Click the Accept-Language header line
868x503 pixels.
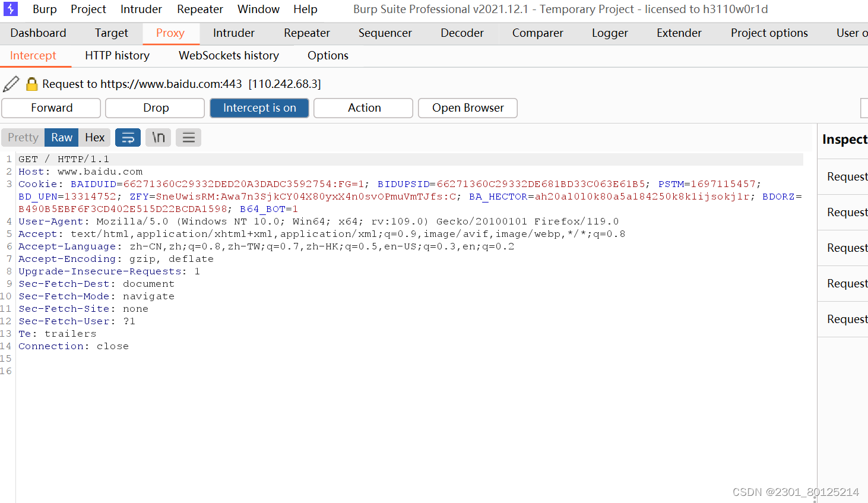(267, 246)
